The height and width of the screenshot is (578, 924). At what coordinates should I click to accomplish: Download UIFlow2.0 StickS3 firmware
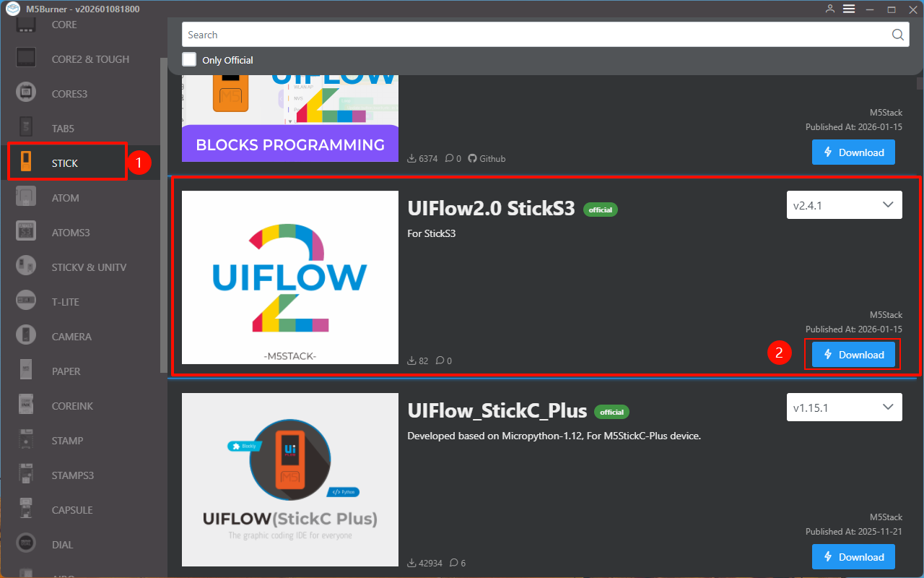[x=853, y=355]
